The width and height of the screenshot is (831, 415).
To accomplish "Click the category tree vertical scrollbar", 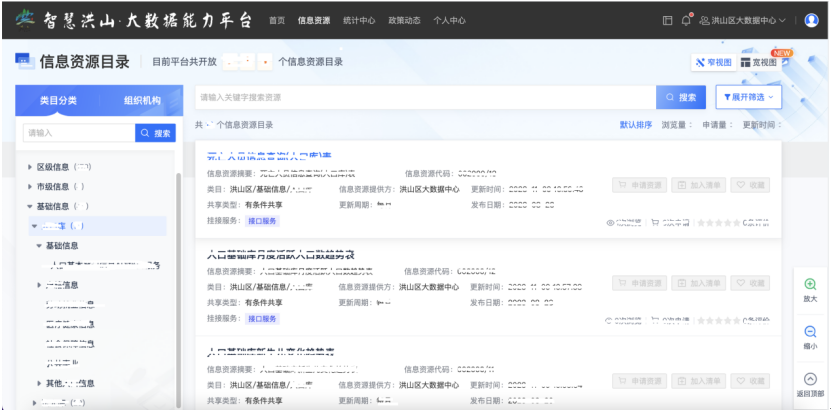I will 178,290.
